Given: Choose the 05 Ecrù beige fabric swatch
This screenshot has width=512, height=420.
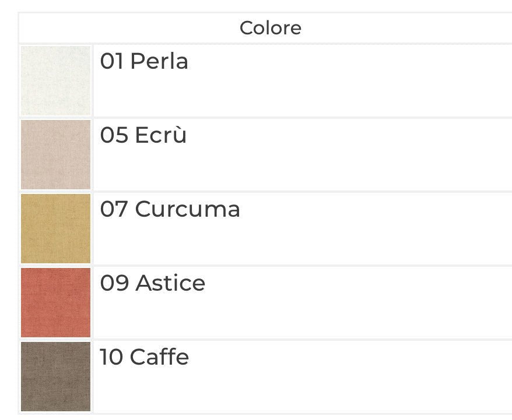Looking at the screenshot, I should (56, 154).
